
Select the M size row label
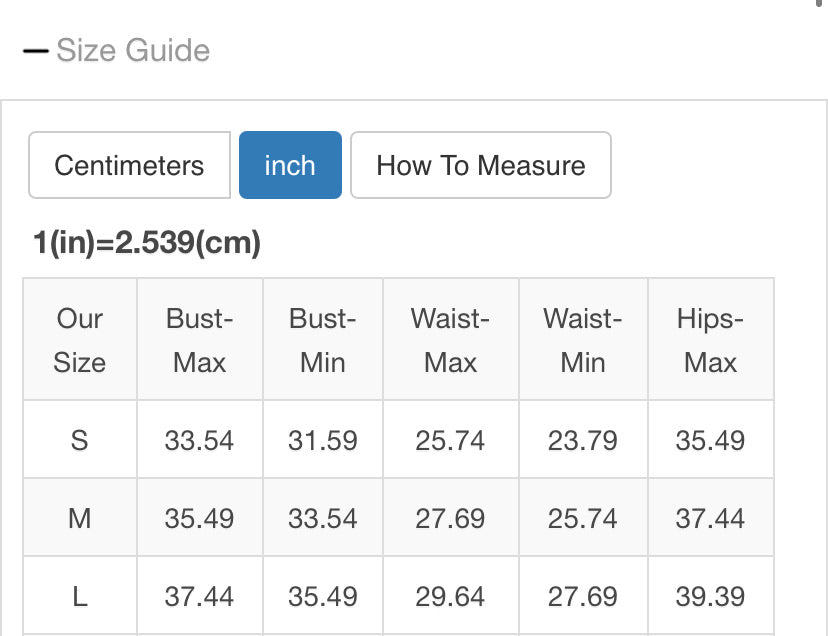(x=80, y=518)
